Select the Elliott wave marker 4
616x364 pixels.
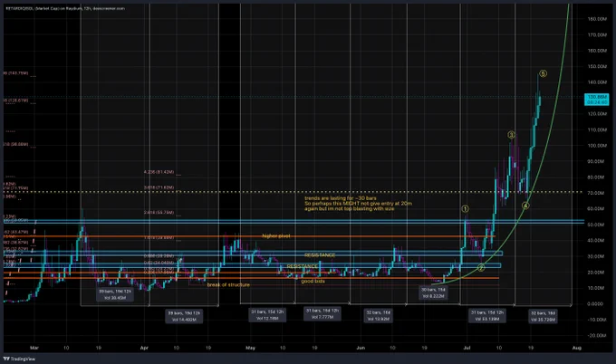coord(525,206)
